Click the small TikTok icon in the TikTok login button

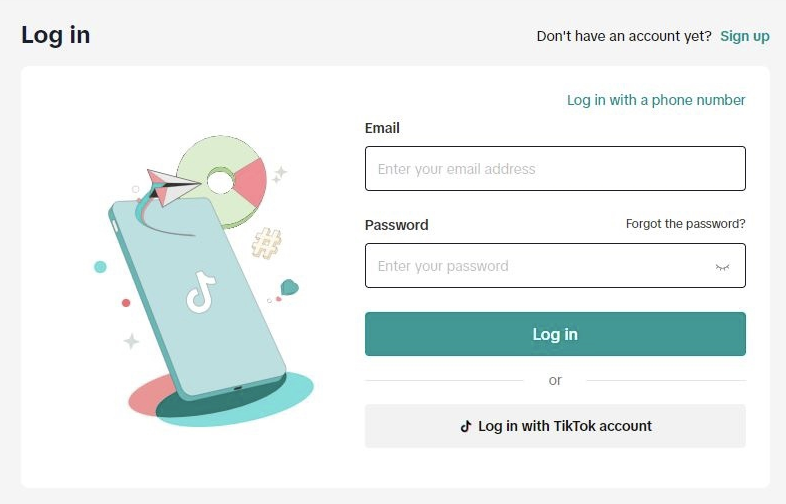click(465, 426)
